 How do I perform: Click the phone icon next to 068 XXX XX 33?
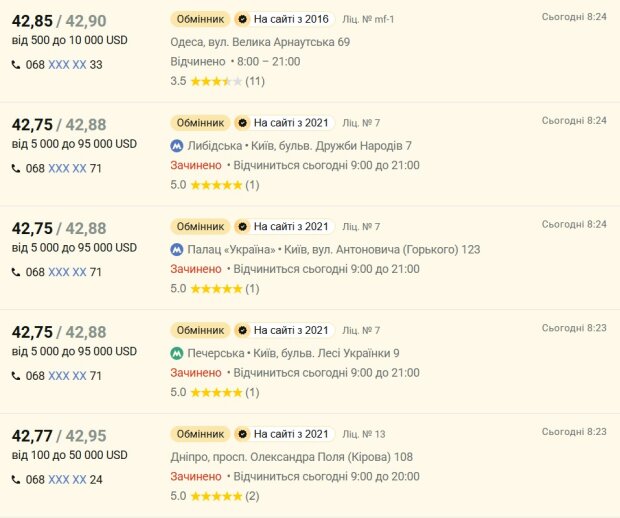point(16,65)
